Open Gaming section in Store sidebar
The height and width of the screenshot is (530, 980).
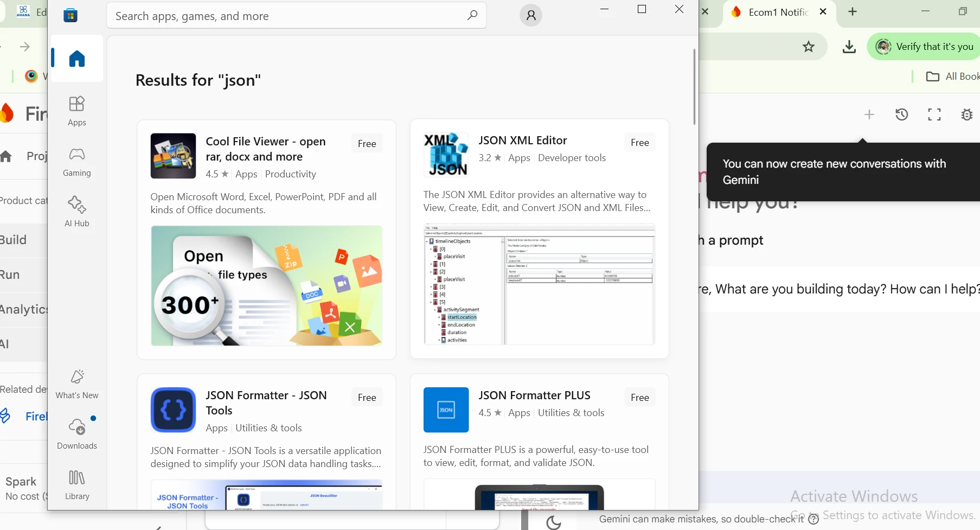(x=77, y=162)
